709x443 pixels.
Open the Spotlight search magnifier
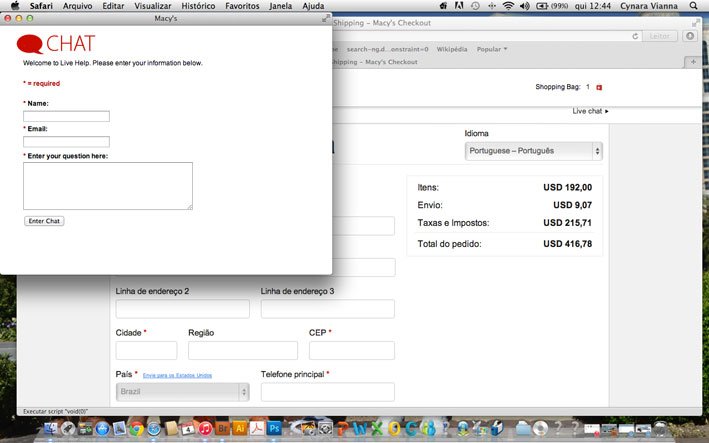694,5
